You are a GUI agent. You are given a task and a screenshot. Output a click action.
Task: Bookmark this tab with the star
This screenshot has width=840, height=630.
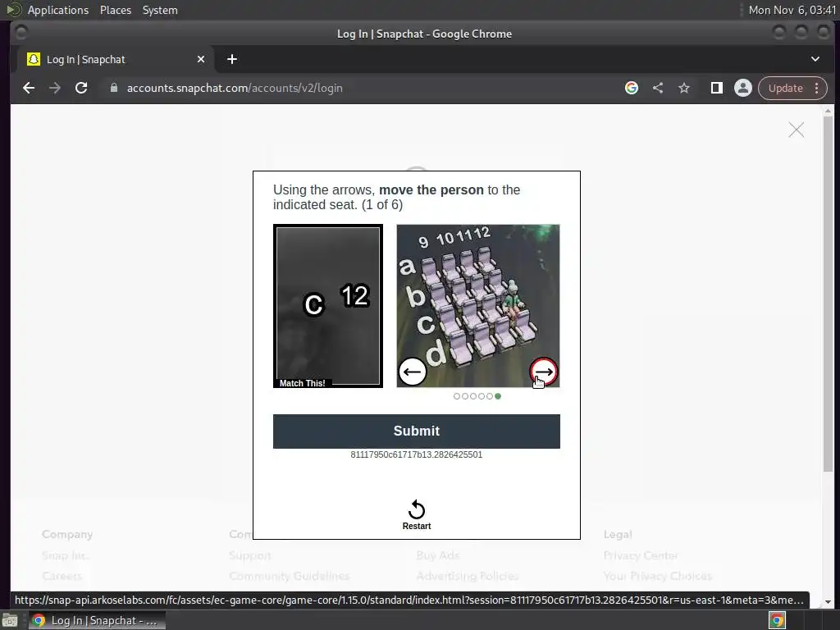point(684,88)
